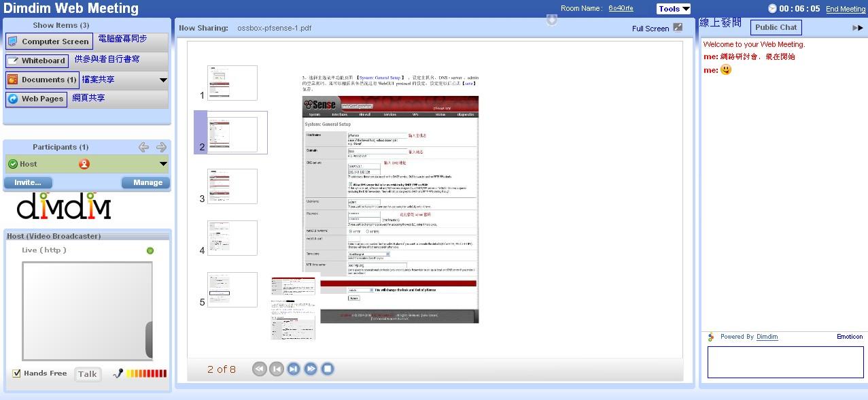Screen dimensions: 868x400
Task: Open Full Screen view icon
Action: (x=678, y=27)
